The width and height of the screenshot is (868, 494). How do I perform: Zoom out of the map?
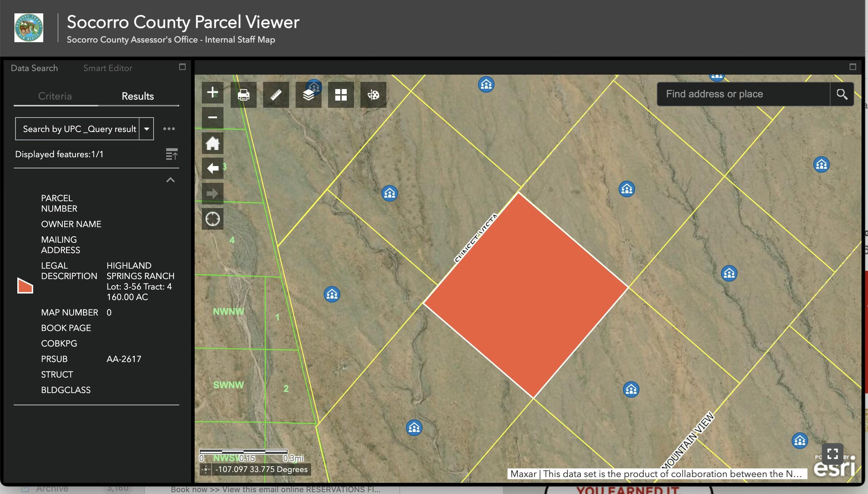click(213, 118)
